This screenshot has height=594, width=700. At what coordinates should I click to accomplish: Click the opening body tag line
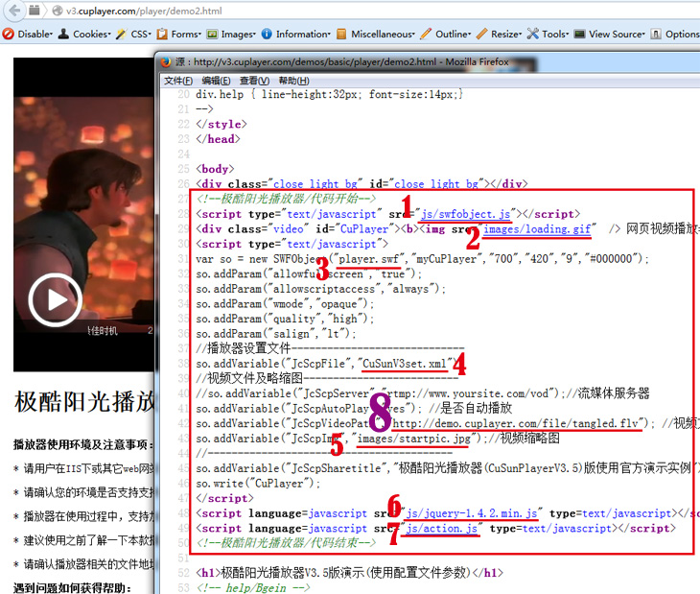pyautogui.click(x=215, y=169)
